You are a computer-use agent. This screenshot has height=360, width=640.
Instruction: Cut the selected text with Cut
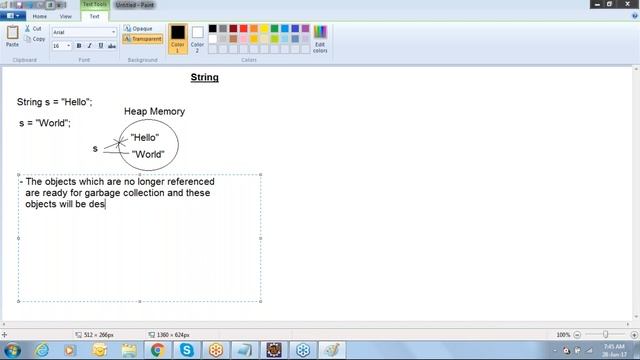point(33,29)
